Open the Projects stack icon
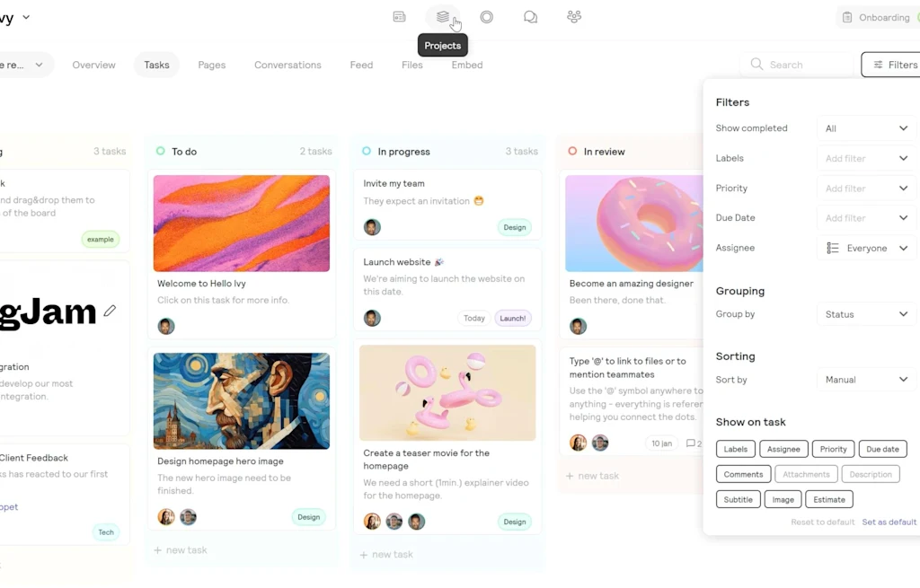This screenshot has height=588, width=920. coord(443,17)
